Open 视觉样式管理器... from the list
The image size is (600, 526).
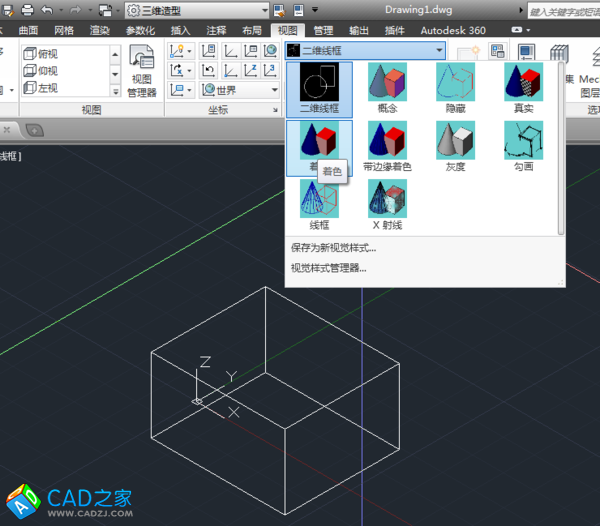(328, 268)
